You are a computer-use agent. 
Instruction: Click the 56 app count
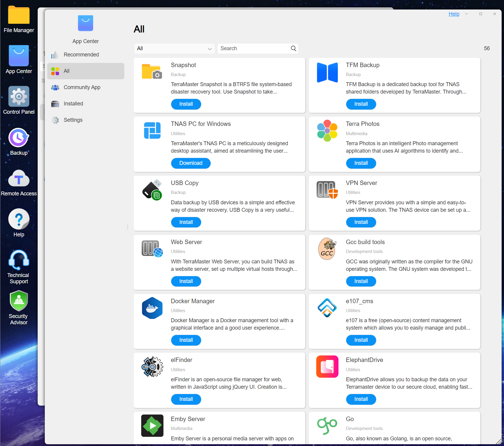click(x=487, y=48)
